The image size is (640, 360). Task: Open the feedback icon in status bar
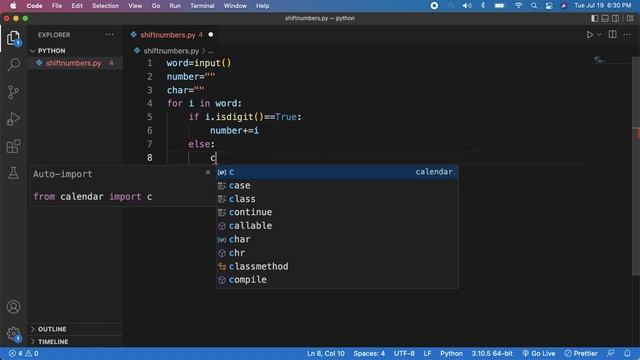tap(611, 353)
